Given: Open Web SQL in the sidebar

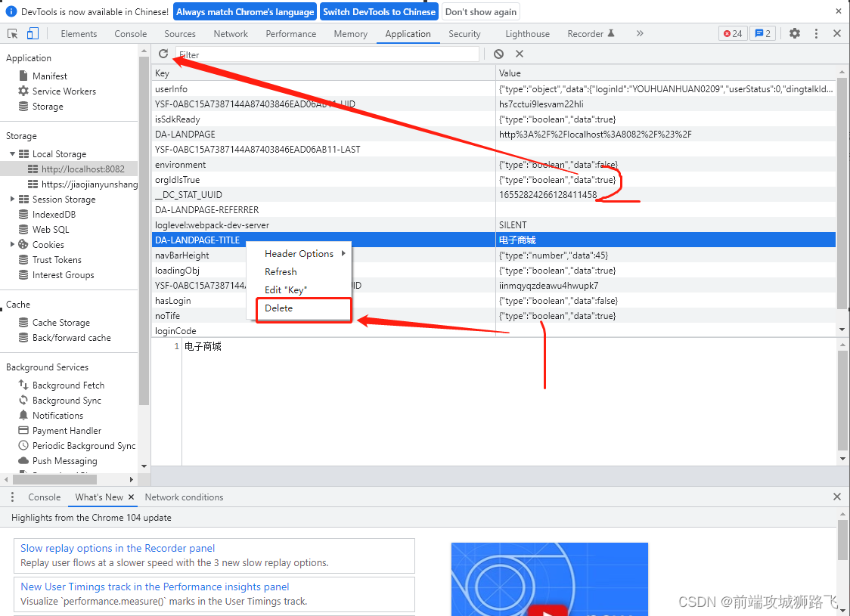Looking at the screenshot, I should click(51, 230).
